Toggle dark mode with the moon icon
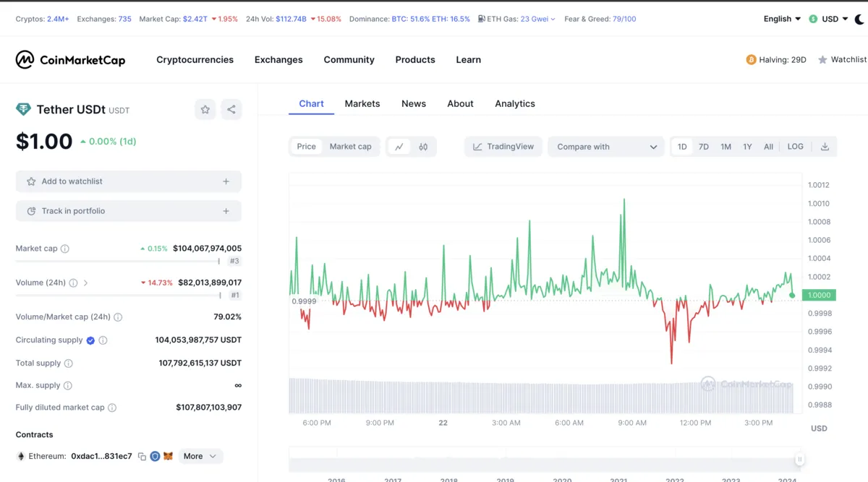The image size is (868, 482). pyautogui.click(x=859, y=19)
